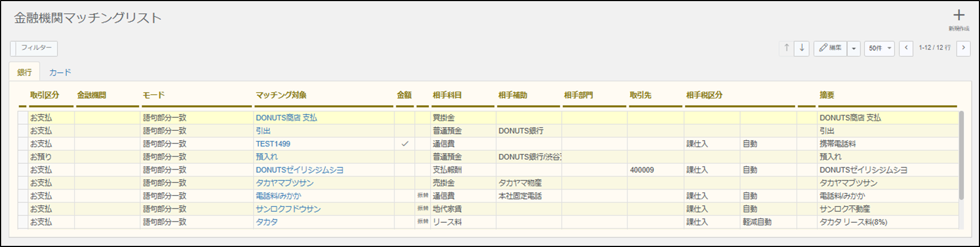Screen dimensions: 980x247
Task: Toggle 金額 checkmark in TEST1499 row
Action: tap(405, 144)
